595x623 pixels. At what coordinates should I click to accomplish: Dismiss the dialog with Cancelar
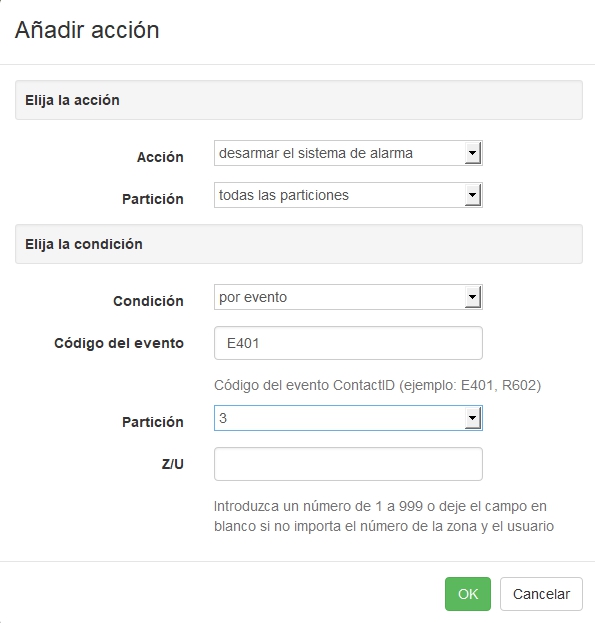click(x=541, y=594)
